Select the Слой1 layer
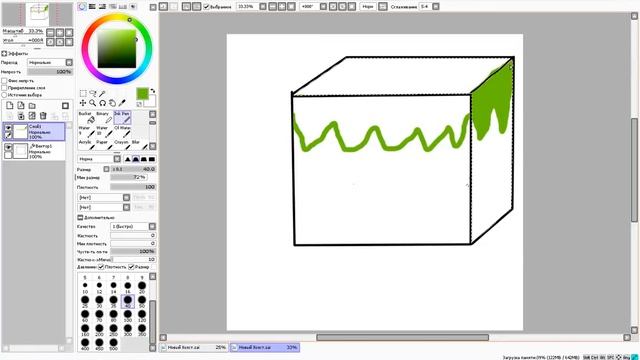The image size is (640, 360). click(34, 131)
